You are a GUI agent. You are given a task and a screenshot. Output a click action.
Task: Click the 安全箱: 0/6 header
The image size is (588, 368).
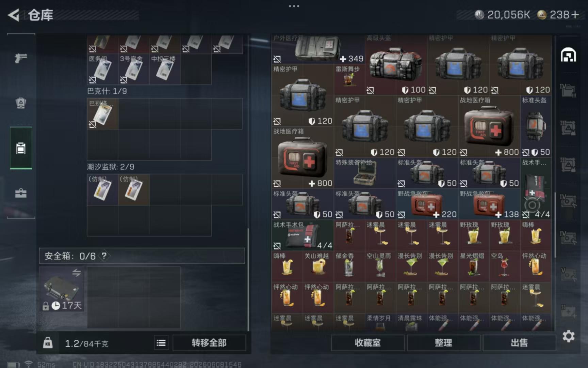point(142,256)
